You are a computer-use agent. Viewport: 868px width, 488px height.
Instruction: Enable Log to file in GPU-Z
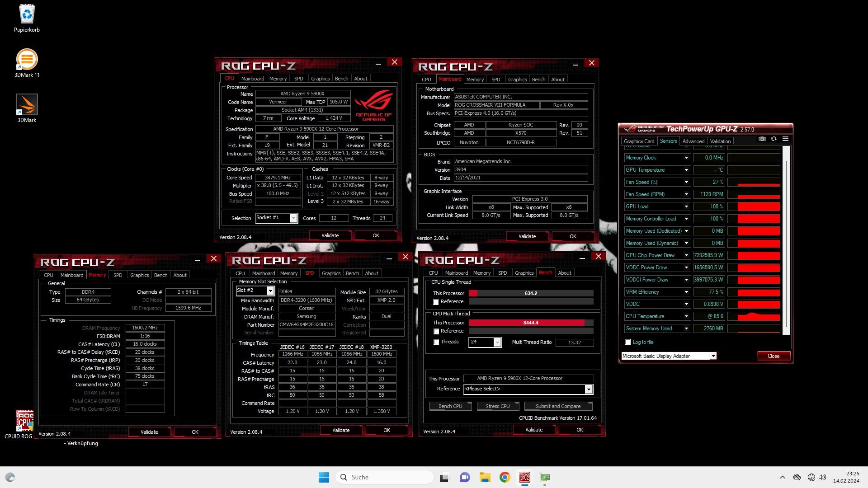click(x=628, y=342)
